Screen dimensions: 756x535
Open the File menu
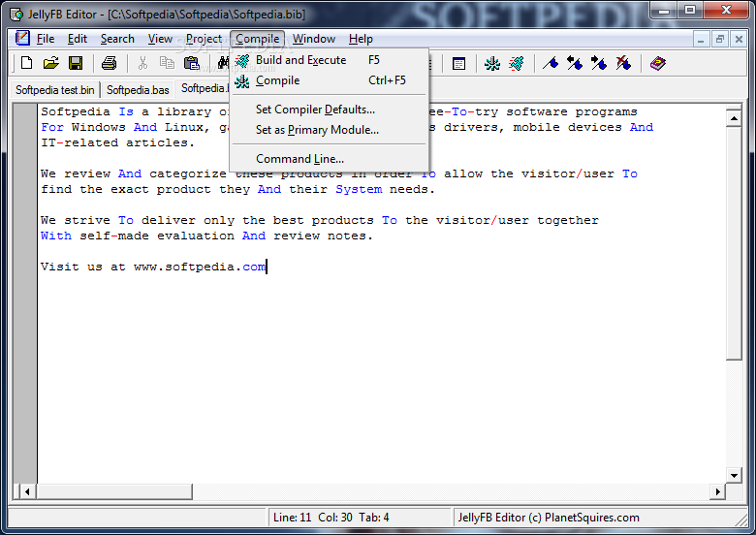pyautogui.click(x=46, y=39)
